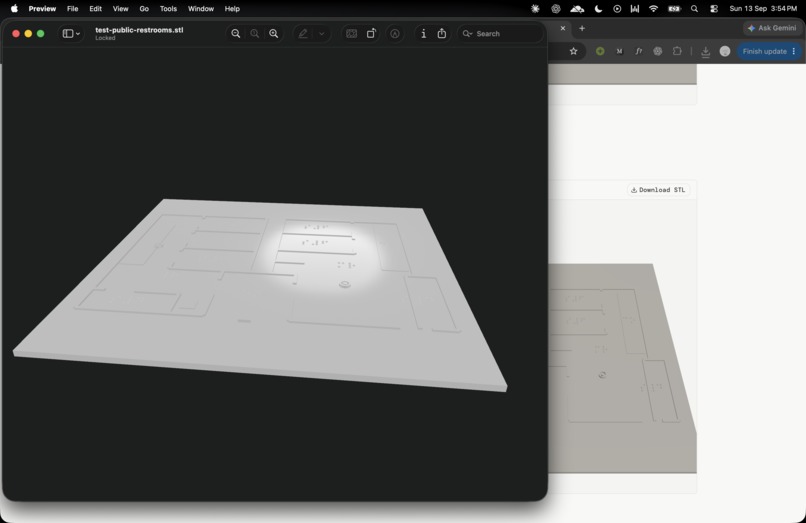Open the Edit menu

[96, 9]
